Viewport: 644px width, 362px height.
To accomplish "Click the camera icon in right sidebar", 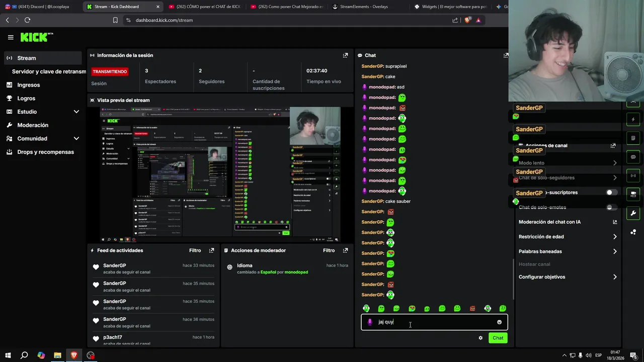I will coord(633,194).
